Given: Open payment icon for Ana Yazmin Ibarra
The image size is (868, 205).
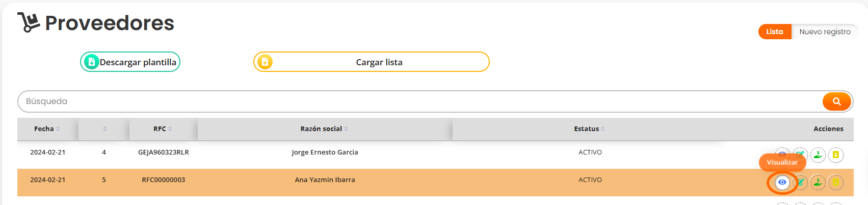Looking at the screenshot, I should point(818,182).
